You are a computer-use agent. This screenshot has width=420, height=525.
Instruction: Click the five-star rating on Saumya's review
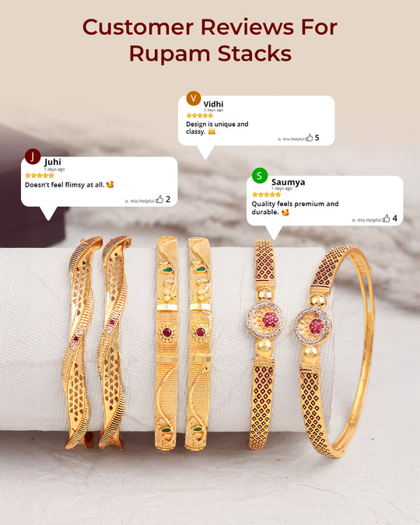pyautogui.click(x=266, y=194)
